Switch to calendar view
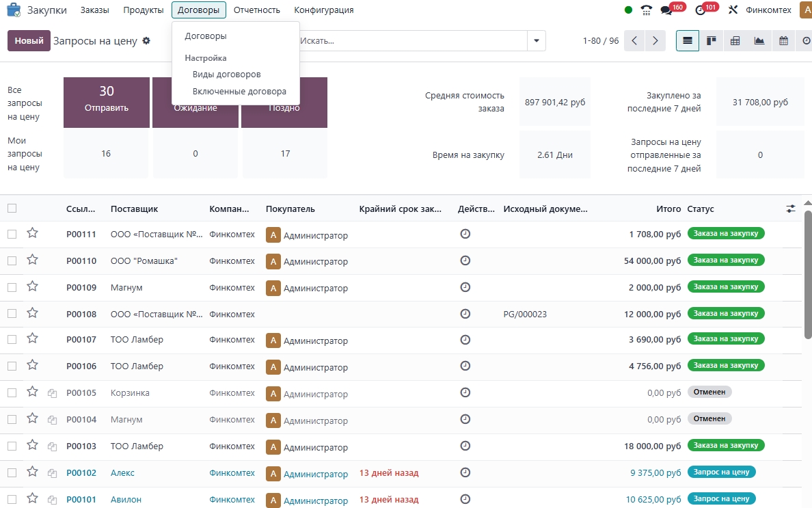Image resolution: width=812 pixels, height=508 pixels. click(x=783, y=41)
